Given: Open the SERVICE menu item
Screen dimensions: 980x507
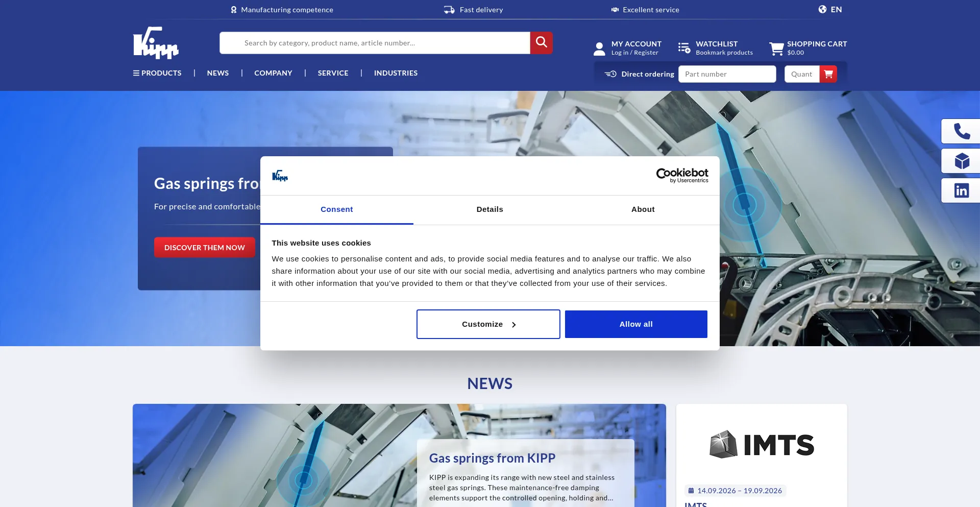Looking at the screenshot, I should tap(333, 73).
